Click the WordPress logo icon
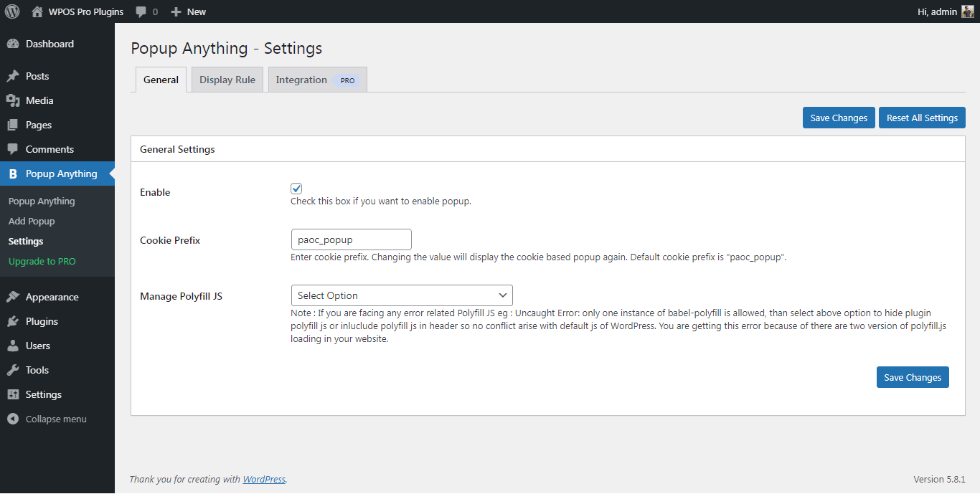The width and height of the screenshot is (980, 494). coord(12,11)
